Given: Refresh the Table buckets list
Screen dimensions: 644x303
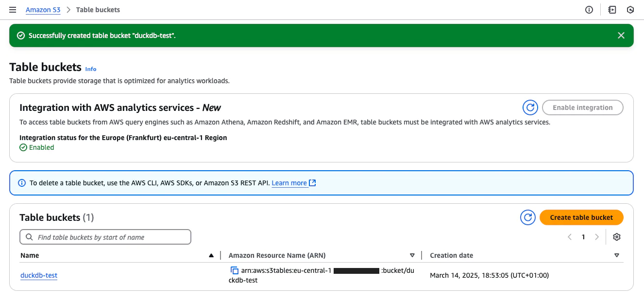Looking at the screenshot, I should coord(528,217).
